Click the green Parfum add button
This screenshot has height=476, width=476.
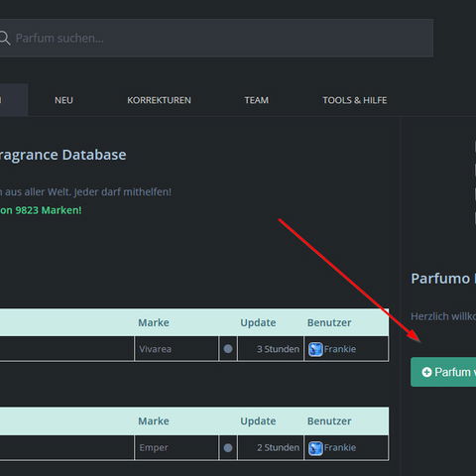(443, 372)
